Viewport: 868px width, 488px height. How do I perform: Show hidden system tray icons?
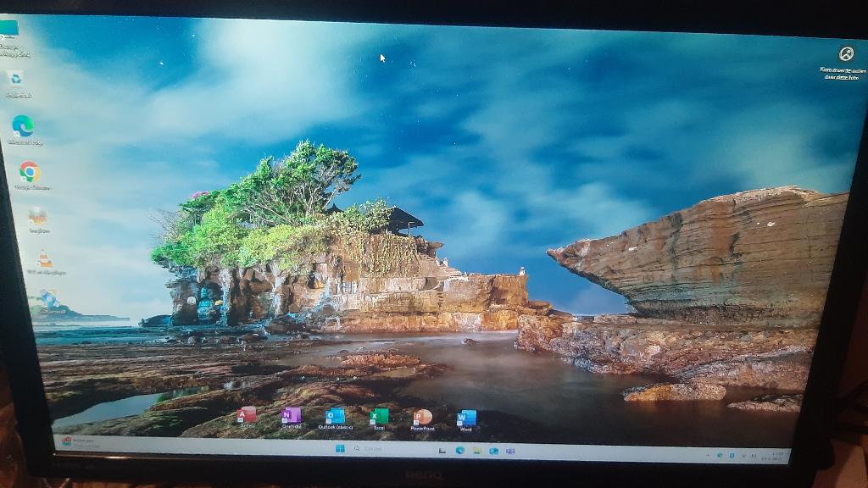point(708,455)
